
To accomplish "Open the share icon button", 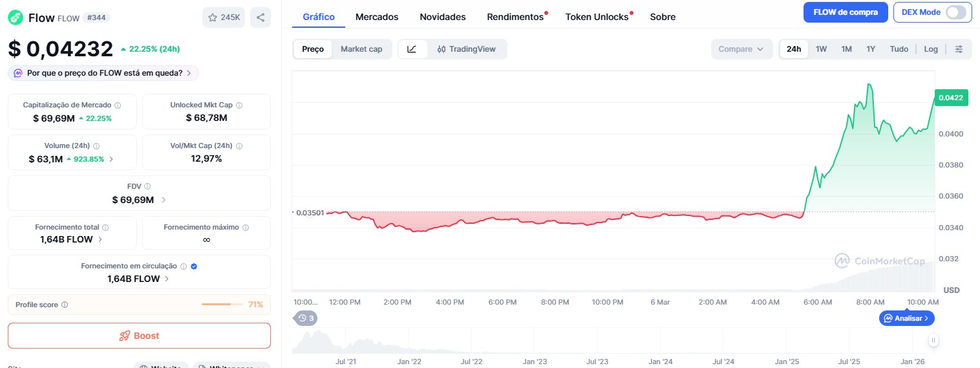I will click(x=261, y=17).
